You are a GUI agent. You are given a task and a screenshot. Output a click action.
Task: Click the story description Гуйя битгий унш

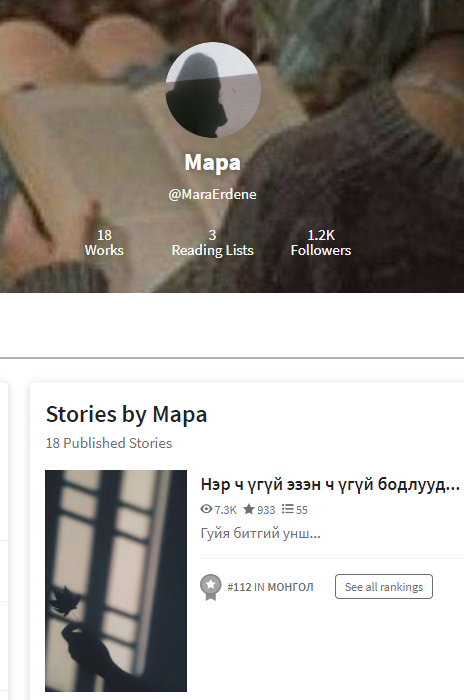point(260,533)
